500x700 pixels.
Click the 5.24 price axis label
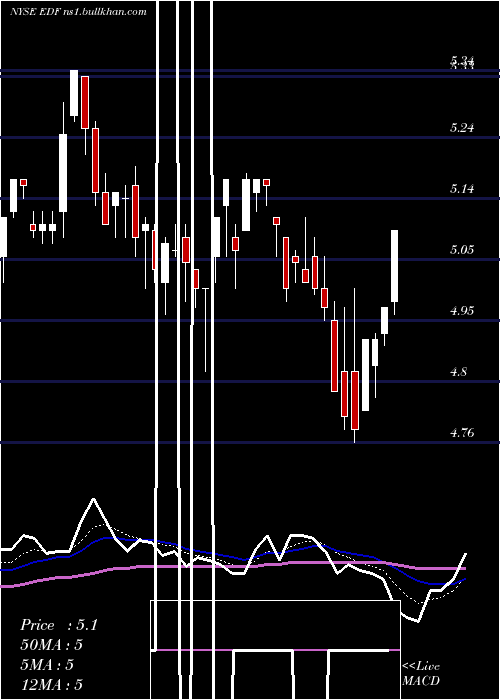tap(462, 128)
